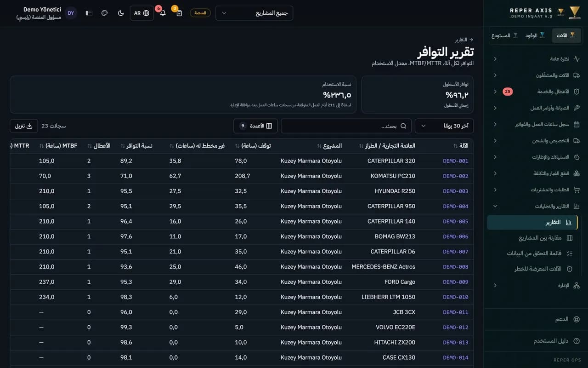Open the آخر 30 يومًا date range dropdown
Viewport: 588px width, 368px height.
[444, 126]
